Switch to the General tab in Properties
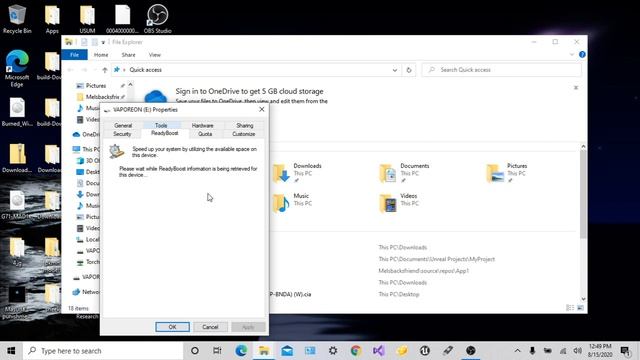The height and width of the screenshot is (360, 640). coord(123,125)
